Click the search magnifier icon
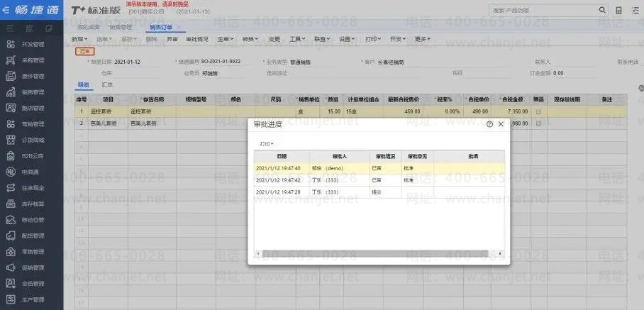This screenshot has height=310, width=644. pyautogui.click(x=602, y=10)
